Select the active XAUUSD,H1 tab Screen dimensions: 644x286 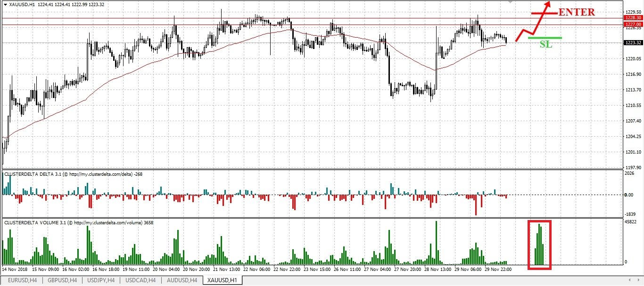click(222, 280)
